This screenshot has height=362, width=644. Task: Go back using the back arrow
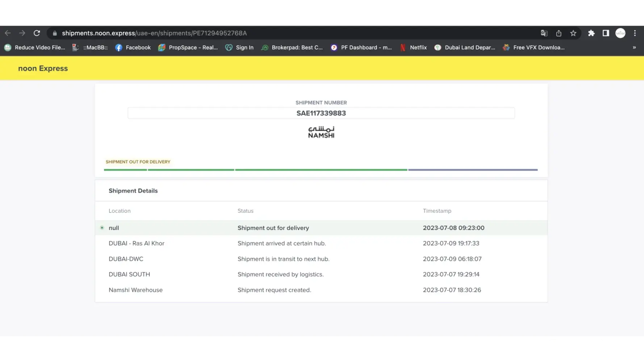[8, 33]
